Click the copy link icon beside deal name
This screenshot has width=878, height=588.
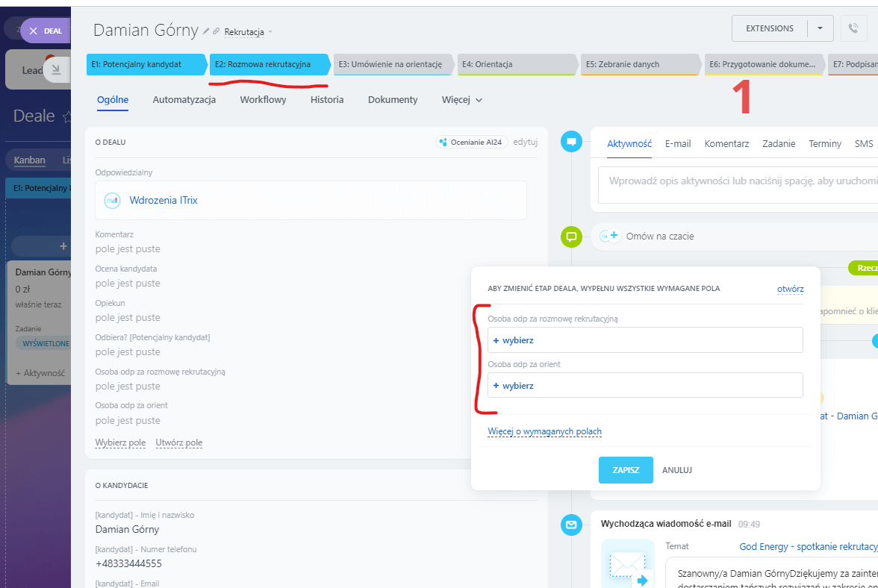pyautogui.click(x=217, y=32)
